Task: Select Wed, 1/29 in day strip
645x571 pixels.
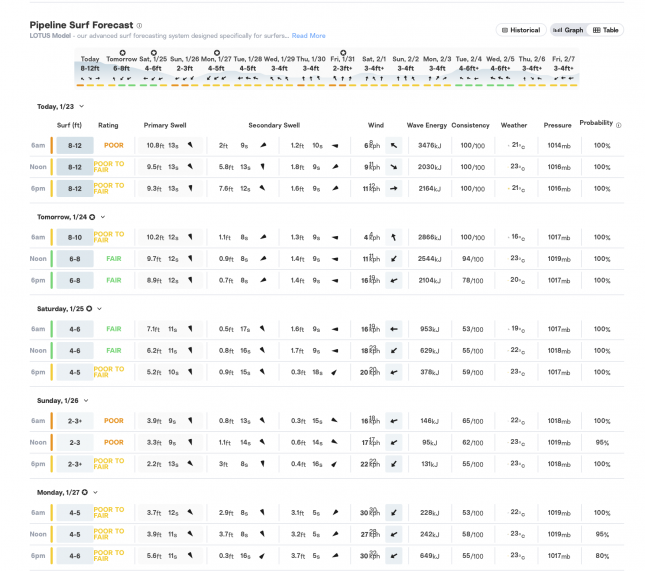Action: tap(279, 68)
